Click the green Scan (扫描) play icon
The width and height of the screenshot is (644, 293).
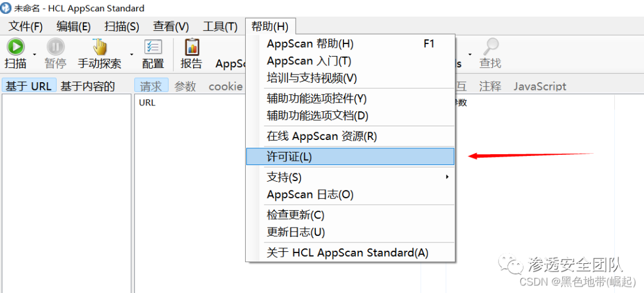point(16,47)
